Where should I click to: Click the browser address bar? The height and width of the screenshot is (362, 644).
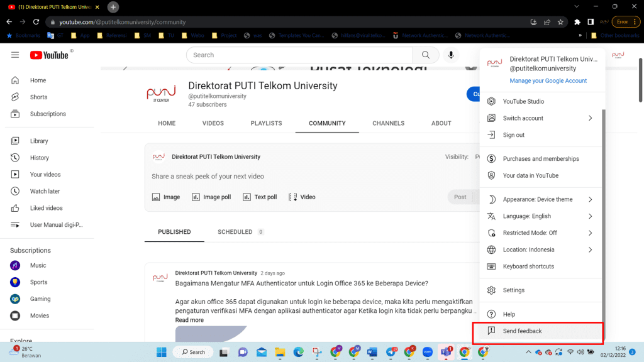click(287, 22)
